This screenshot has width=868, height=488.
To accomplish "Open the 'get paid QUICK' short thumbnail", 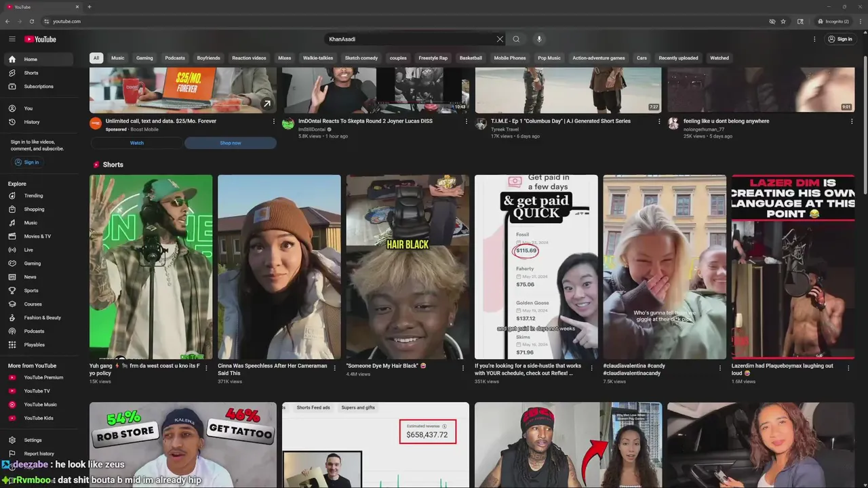I will point(536,267).
